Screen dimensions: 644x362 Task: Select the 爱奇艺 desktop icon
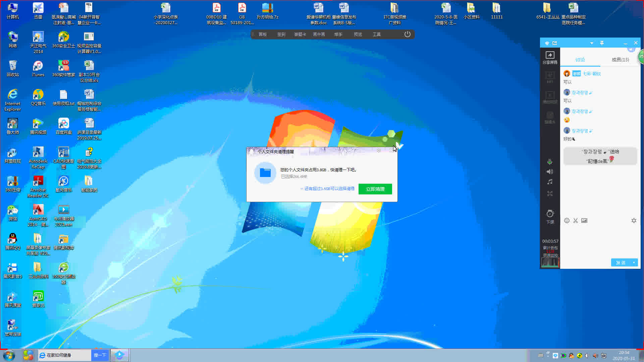click(38, 299)
